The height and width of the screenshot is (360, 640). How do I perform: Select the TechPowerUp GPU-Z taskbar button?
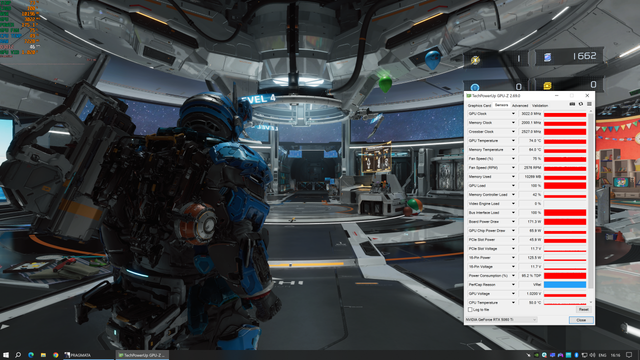142,355
